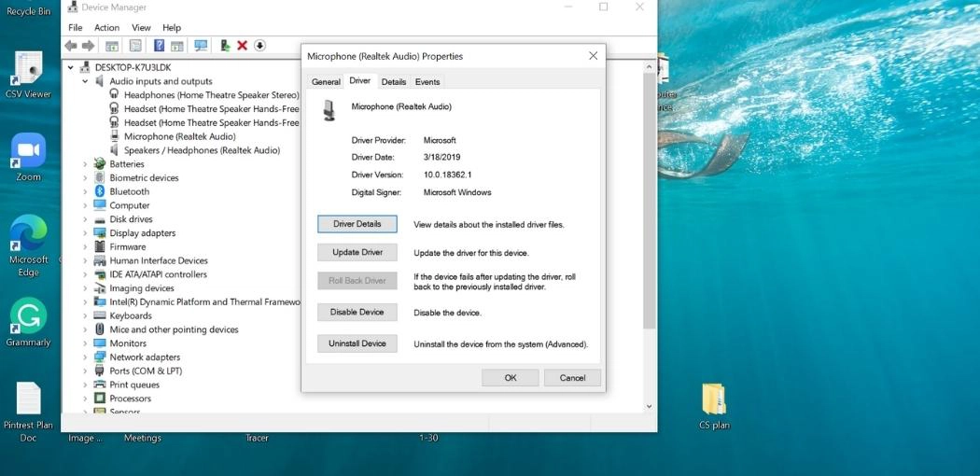Image resolution: width=980 pixels, height=476 pixels.
Task: Select the Driver tab
Action: coord(360,80)
